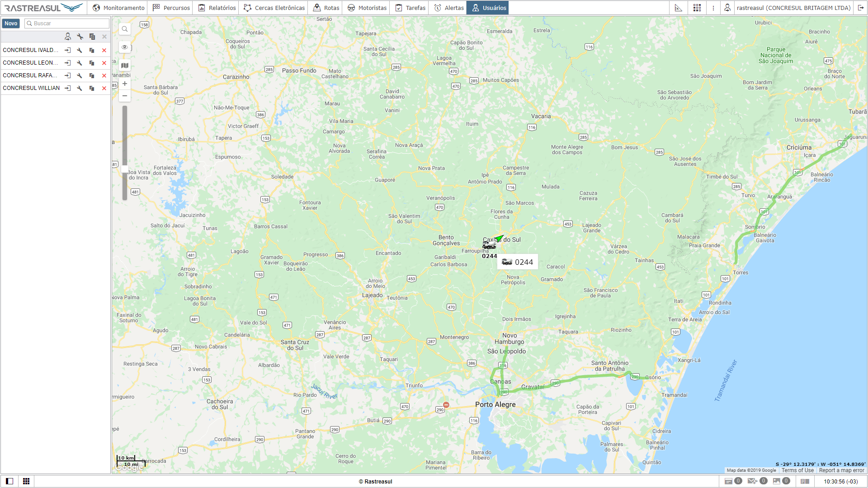Copy the CONCRESUL RAFA user

(x=92, y=75)
